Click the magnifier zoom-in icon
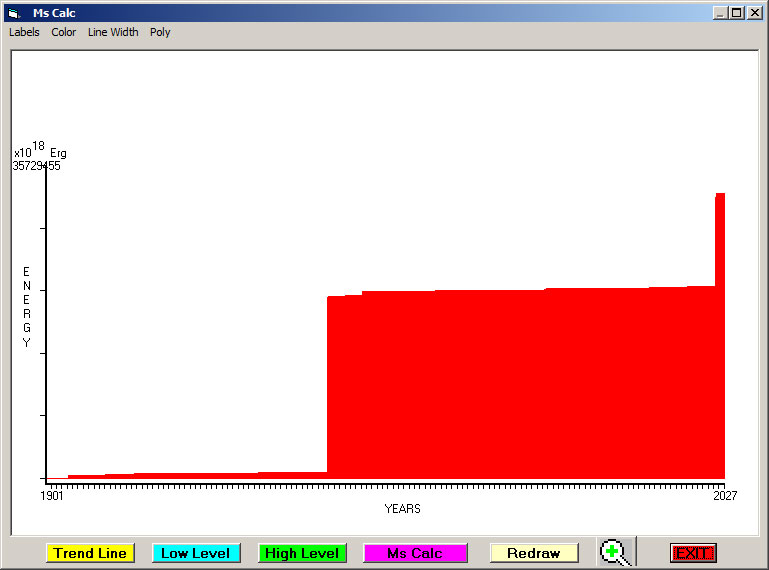The width and height of the screenshot is (769, 570). point(614,552)
